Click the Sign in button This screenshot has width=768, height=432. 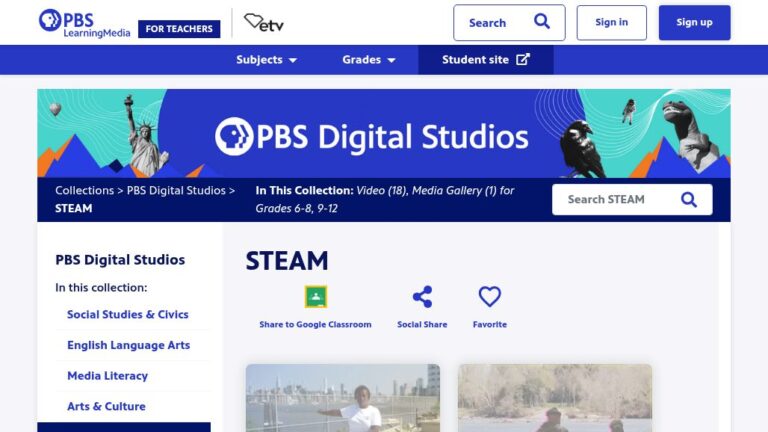[x=611, y=23]
